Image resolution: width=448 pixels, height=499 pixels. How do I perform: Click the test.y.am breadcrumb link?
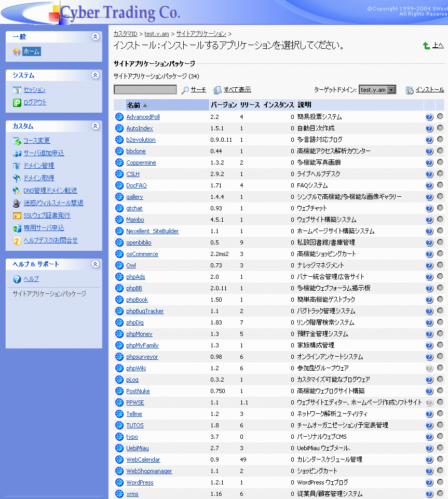click(157, 34)
